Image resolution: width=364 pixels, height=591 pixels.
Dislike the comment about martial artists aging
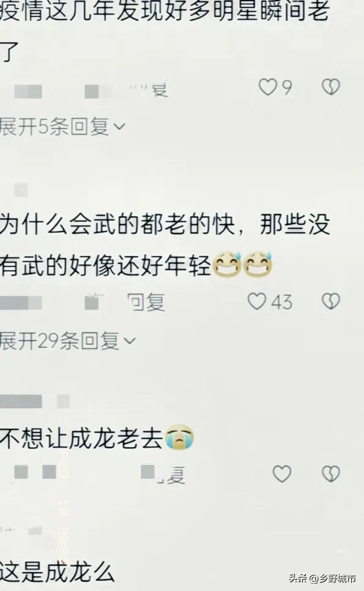point(331,301)
